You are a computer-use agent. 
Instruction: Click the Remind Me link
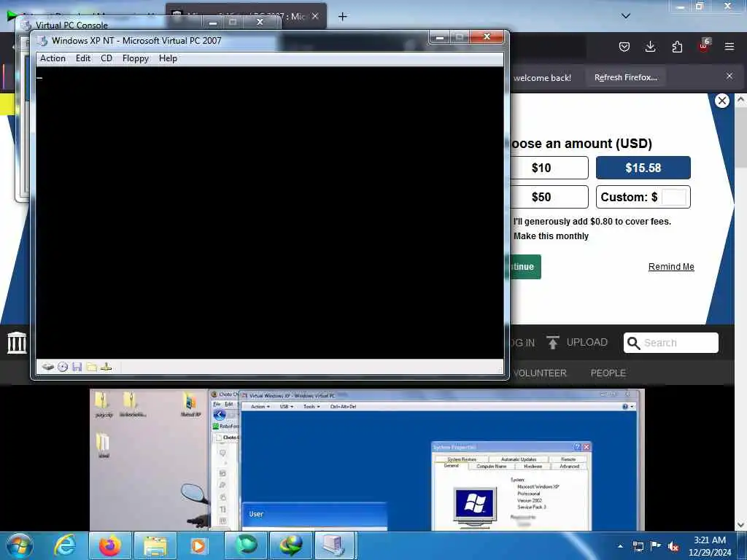click(x=671, y=267)
